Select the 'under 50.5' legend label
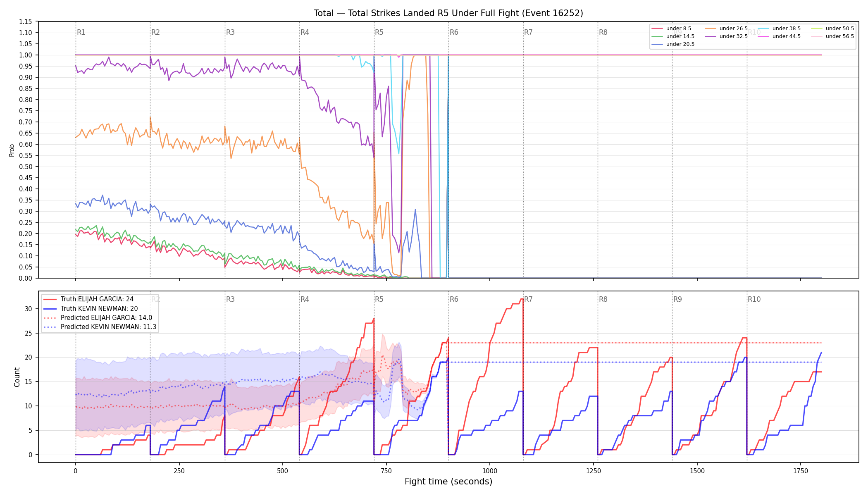 point(840,29)
